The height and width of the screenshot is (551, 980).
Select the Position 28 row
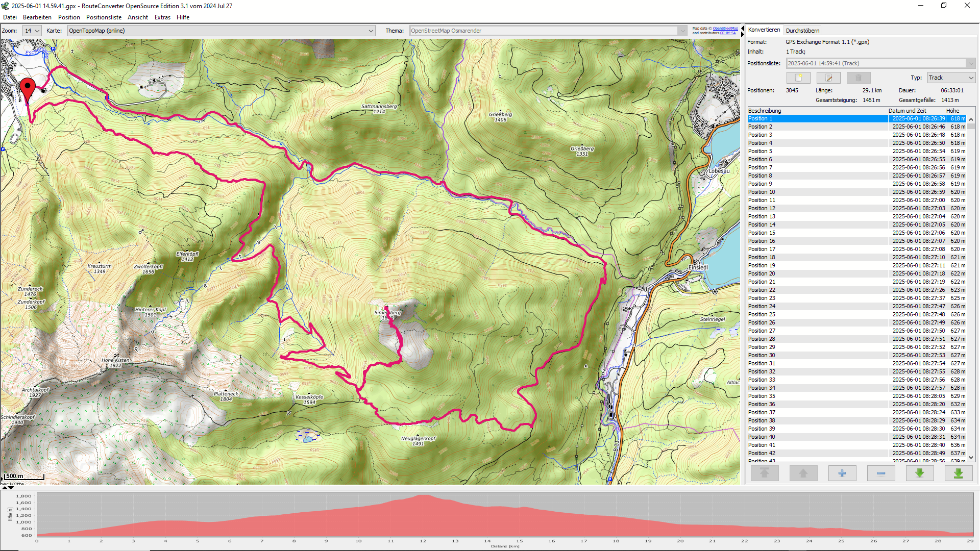(857, 339)
